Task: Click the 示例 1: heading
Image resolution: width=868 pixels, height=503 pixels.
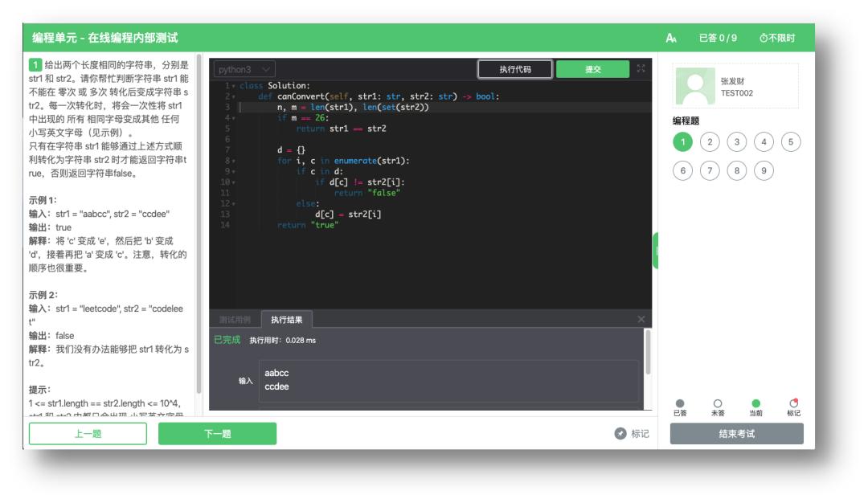Action: point(43,200)
